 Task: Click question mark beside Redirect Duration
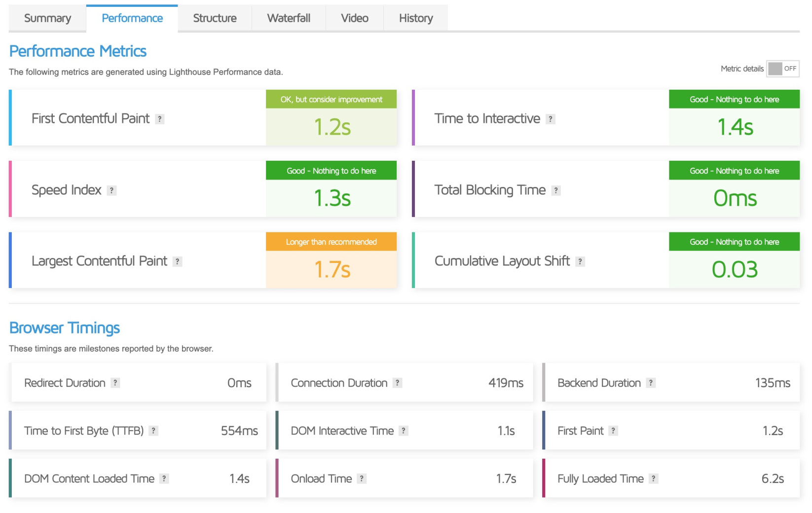click(x=115, y=383)
